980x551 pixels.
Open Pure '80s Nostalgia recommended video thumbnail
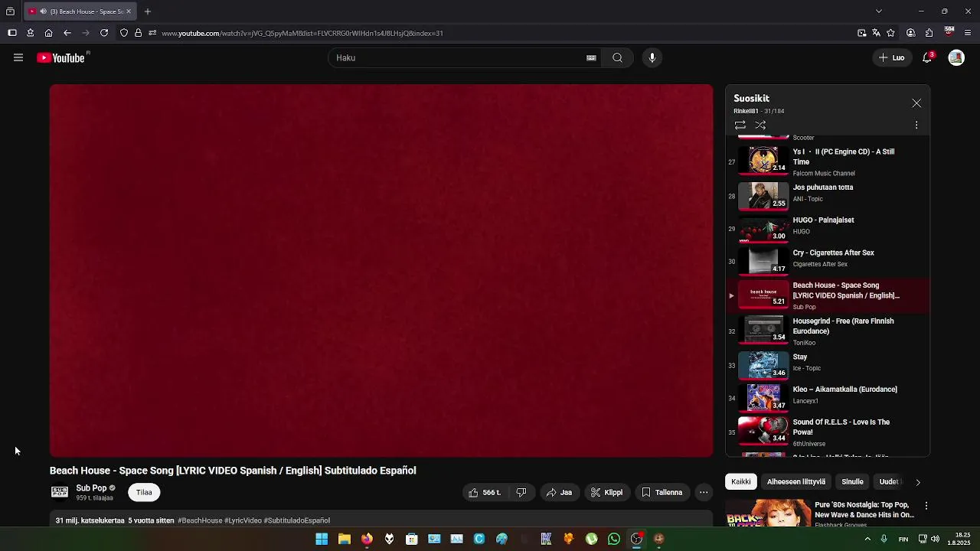[769, 513]
